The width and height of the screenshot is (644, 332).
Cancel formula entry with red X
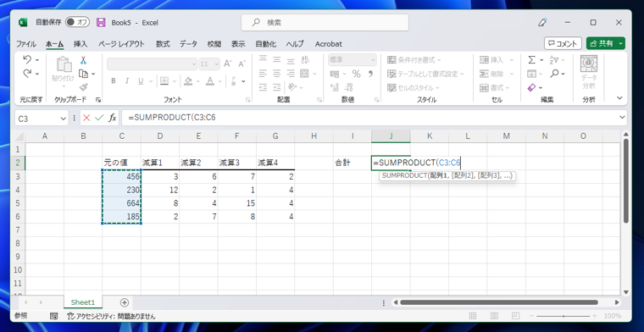pos(86,119)
